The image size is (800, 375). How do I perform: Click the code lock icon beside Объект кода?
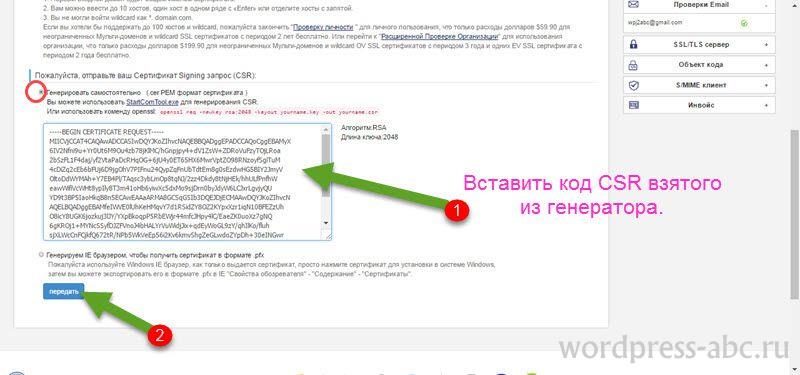pyautogui.click(x=634, y=65)
